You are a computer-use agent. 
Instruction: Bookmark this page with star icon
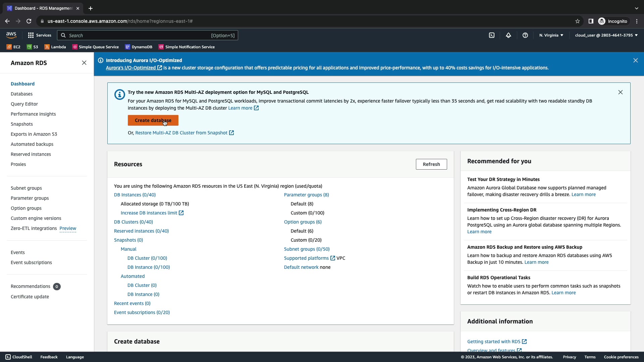578,21
